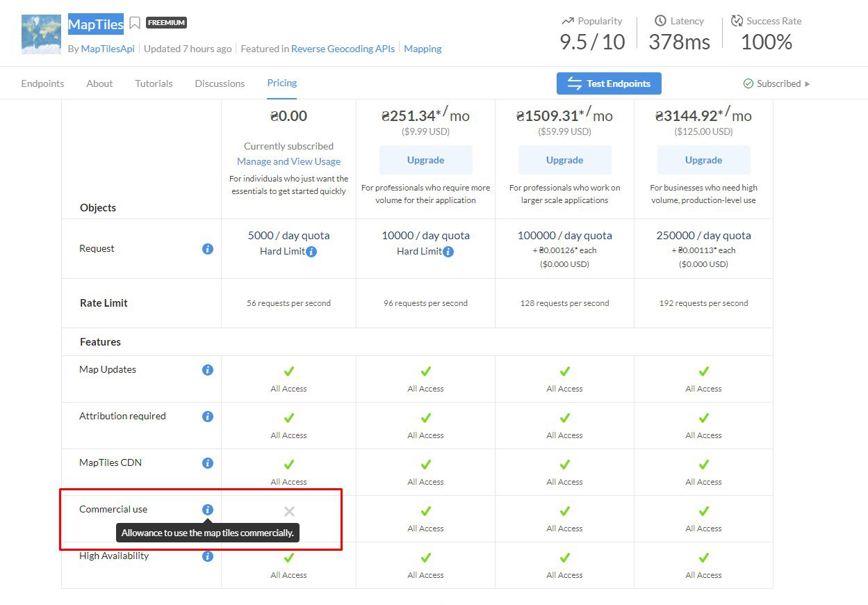Click MapTiles CDN checkmark in the $9.99 plan
This screenshot has width=868, height=605.
coord(426,465)
